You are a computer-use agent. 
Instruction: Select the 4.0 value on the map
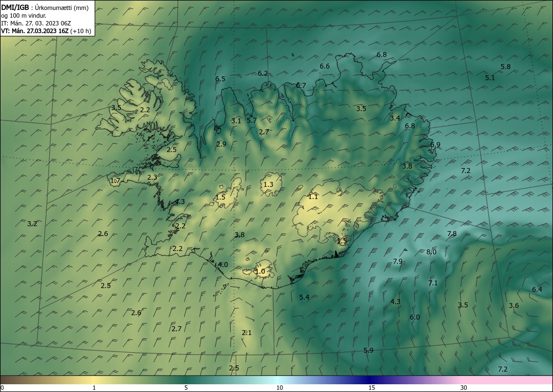click(223, 265)
